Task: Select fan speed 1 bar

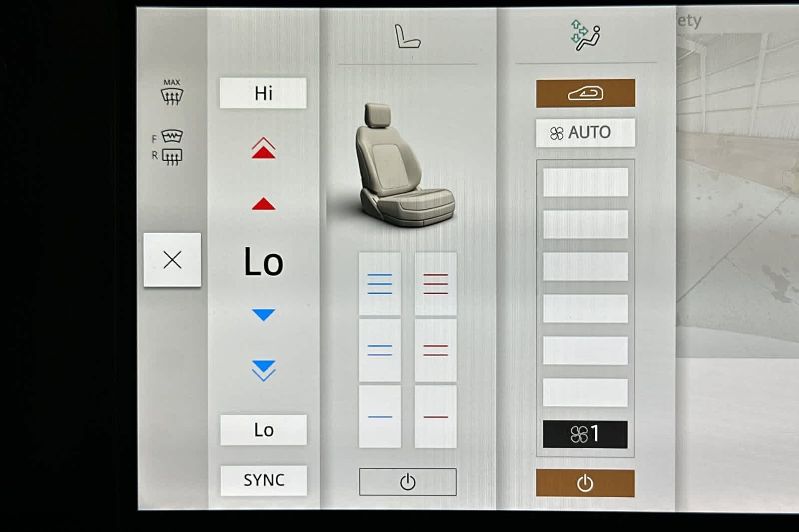Action: [585, 434]
